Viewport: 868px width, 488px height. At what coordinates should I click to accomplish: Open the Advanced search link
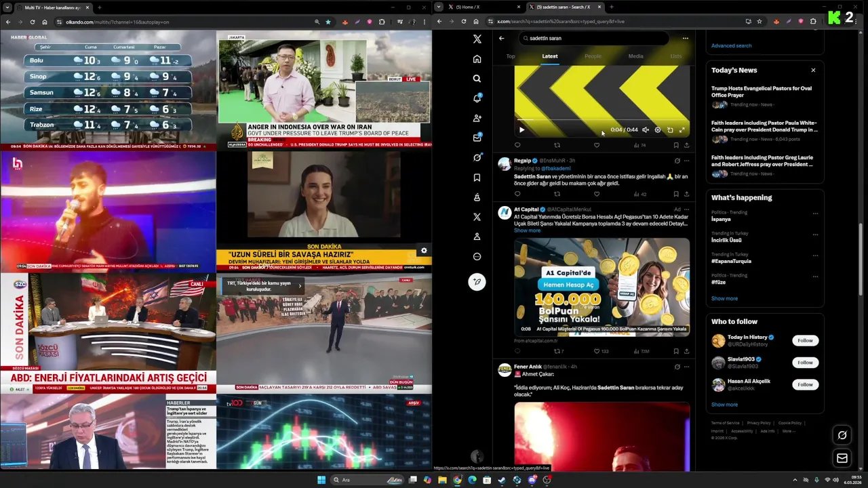[731, 45]
